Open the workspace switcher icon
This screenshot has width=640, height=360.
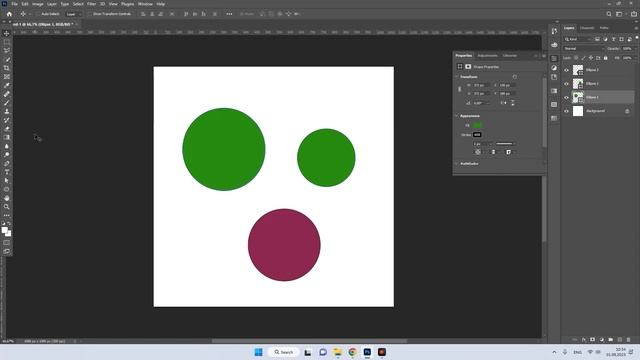[x=620, y=14]
